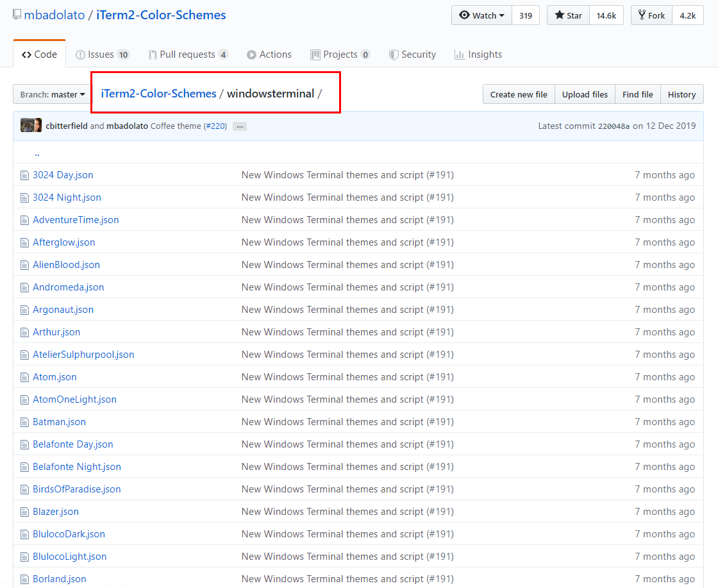Open the AtomOneLight.json file
The width and height of the screenshot is (718, 588).
[x=74, y=399]
